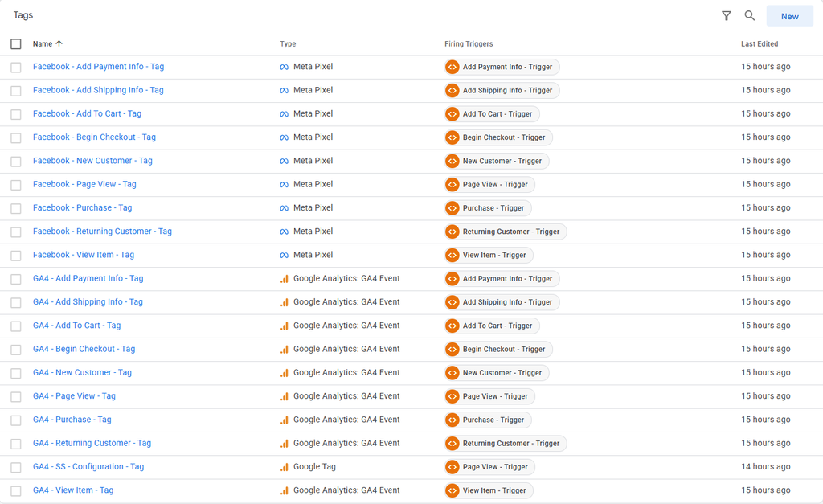Open the filter icon in Tags header
The image size is (823, 504).
(x=726, y=16)
